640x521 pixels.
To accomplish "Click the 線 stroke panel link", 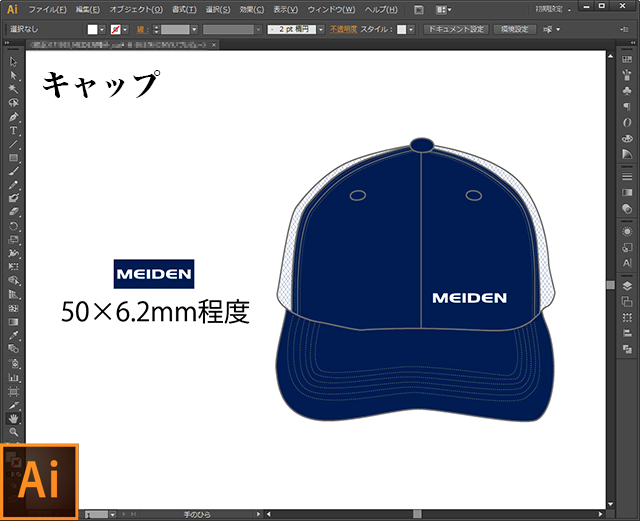I will (142, 29).
